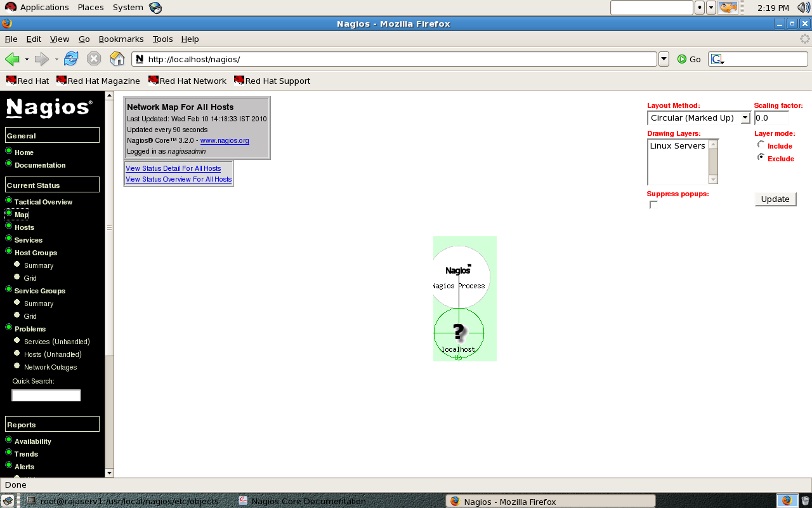Open the Forward button history dropdown
Image resolution: width=812 pixels, height=508 pixels.
pyautogui.click(x=56, y=59)
